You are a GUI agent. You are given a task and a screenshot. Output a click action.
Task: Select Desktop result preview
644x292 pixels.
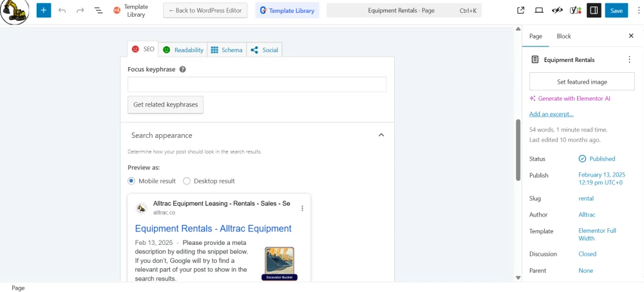point(187,181)
